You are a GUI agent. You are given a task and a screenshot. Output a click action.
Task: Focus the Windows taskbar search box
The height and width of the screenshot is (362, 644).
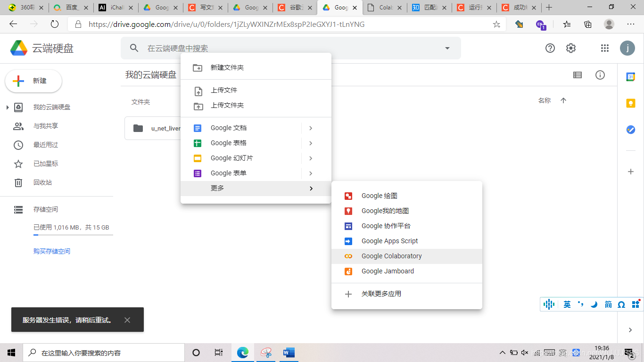point(104,353)
